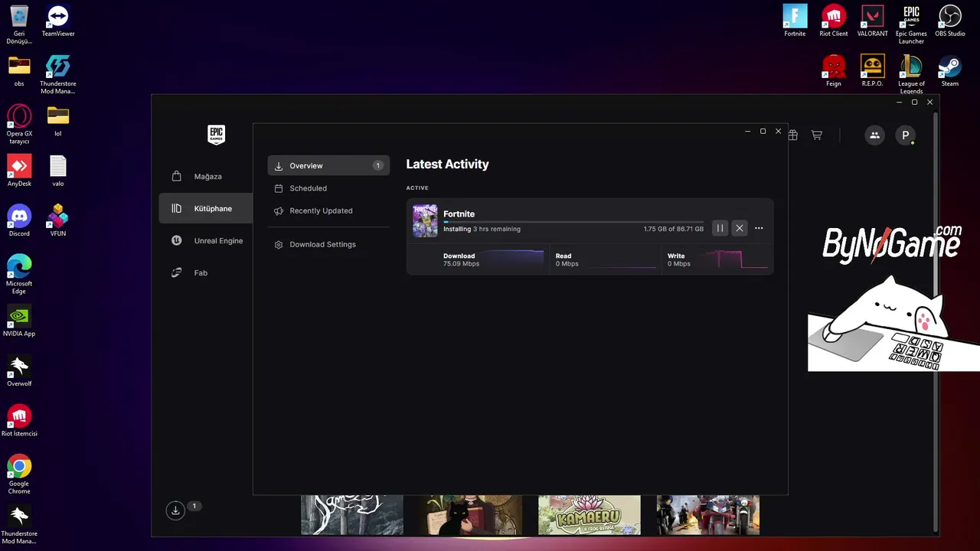Screen dimensions: 980x551
Task: Click the black cat game thumbnail
Action: point(471,514)
